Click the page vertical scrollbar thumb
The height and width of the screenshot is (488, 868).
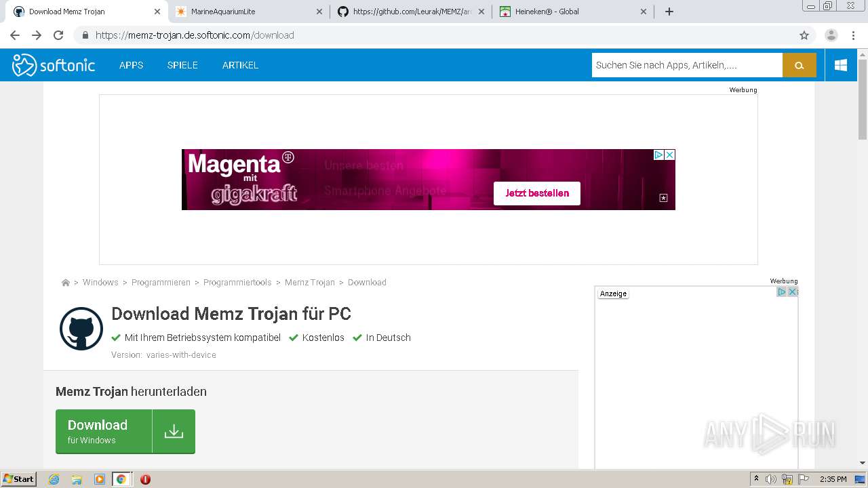(863, 99)
